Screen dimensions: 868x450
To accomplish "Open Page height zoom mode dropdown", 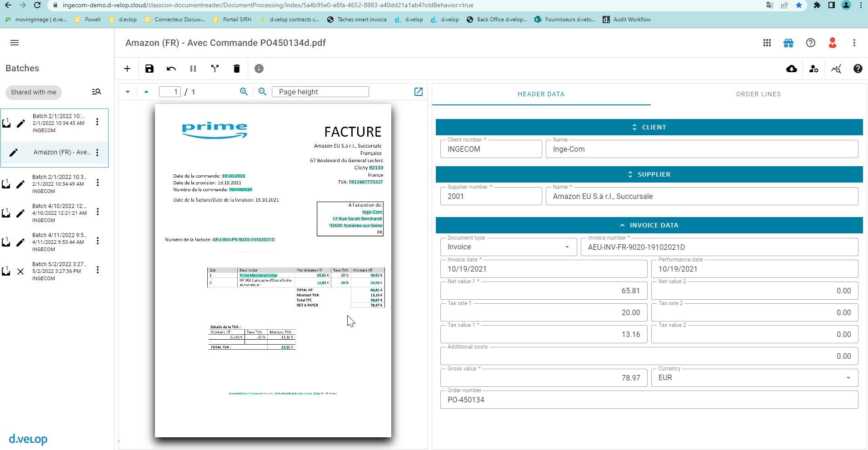I will [320, 92].
